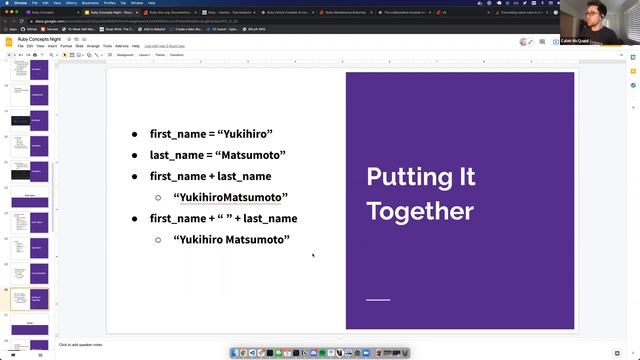This screenshot has height=360, width=640.
Task: Select the Line tool
Action: 96,55
